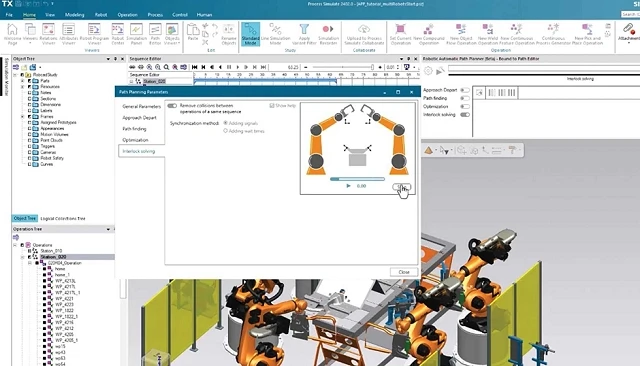
Task: Start the Simulation Recorder
Action: [328, 34]
